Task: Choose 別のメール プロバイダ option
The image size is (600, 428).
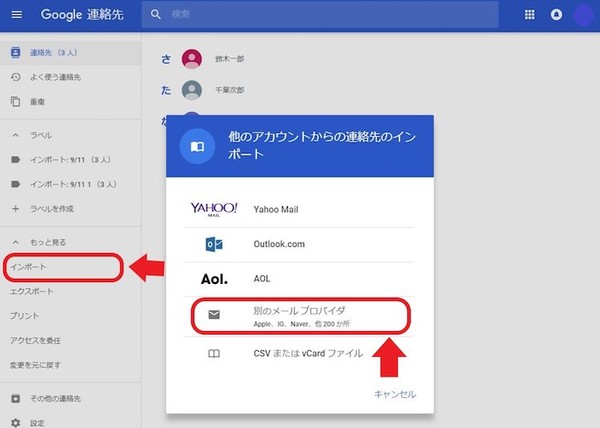Action: 301,316
